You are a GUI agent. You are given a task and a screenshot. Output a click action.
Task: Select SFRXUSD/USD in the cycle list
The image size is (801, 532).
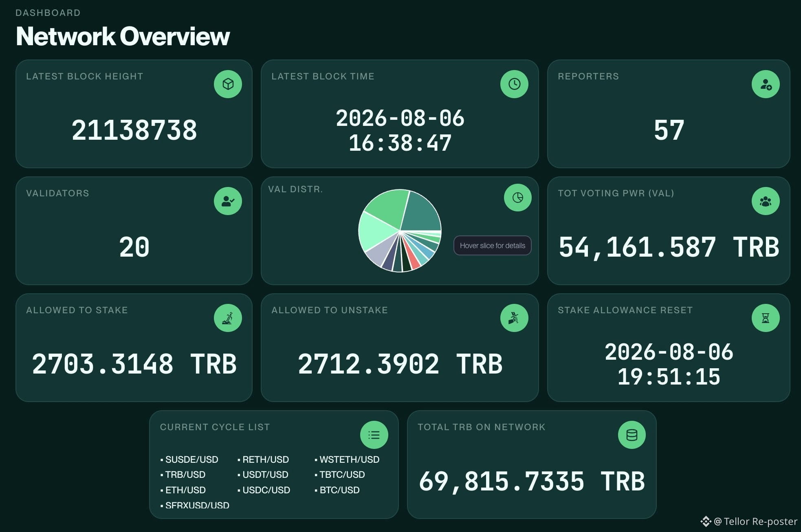coord(197,505)
